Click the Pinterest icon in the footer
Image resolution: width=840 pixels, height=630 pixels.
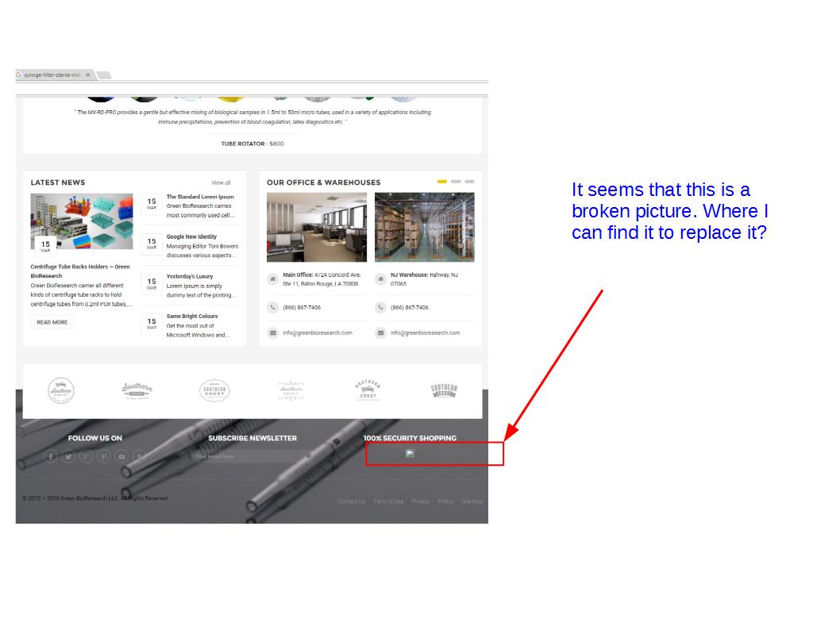point(103,456)
